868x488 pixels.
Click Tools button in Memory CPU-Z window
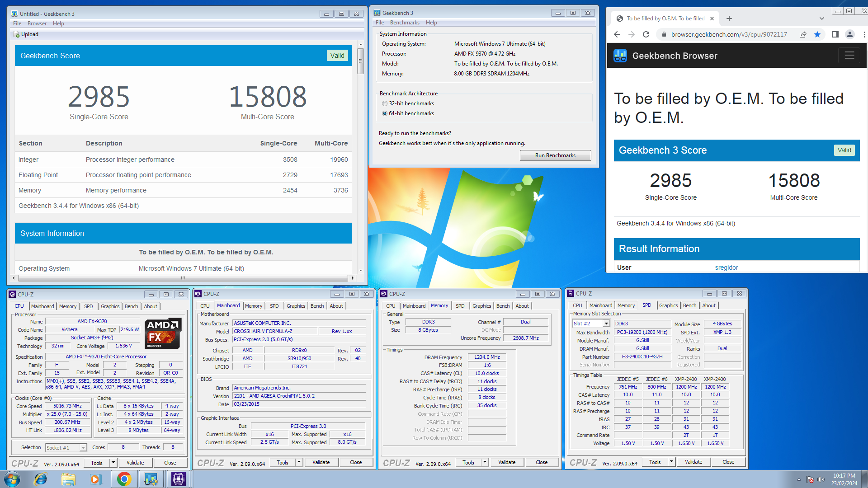point(468,462)
